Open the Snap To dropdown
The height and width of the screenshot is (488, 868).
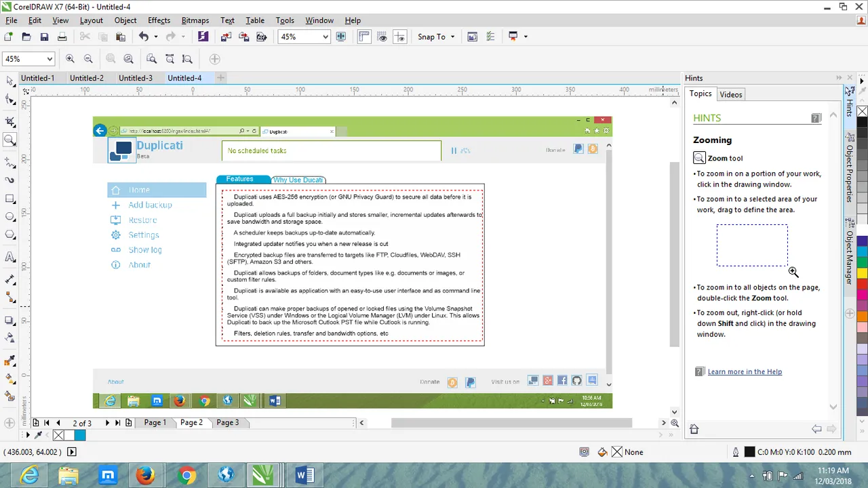(x=452, y=37)
